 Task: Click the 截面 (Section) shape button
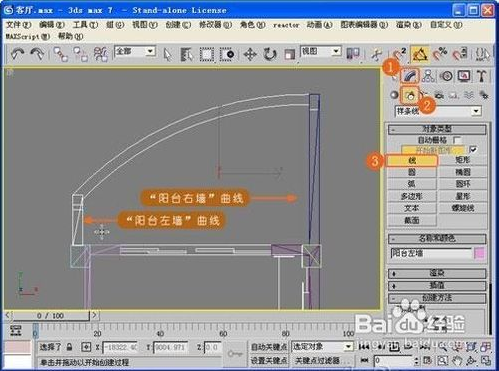click(412, 220)
